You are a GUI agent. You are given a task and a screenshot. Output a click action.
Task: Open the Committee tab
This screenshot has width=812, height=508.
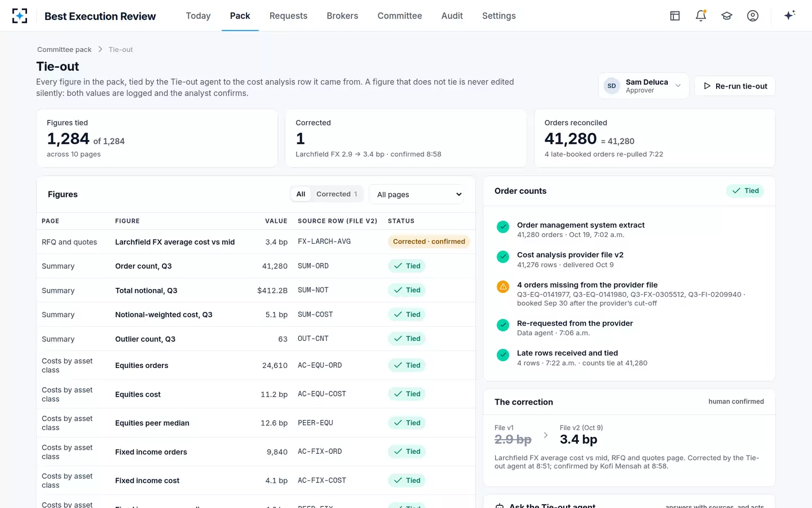click(400, 16)
